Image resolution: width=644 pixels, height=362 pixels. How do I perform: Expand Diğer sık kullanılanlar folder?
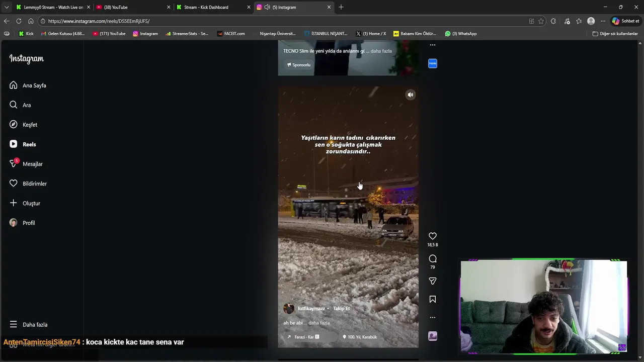615,34
